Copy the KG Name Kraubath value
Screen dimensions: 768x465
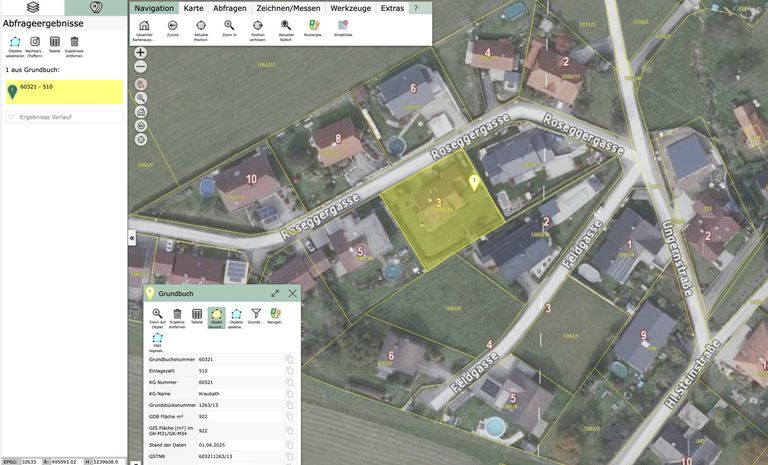290,394
